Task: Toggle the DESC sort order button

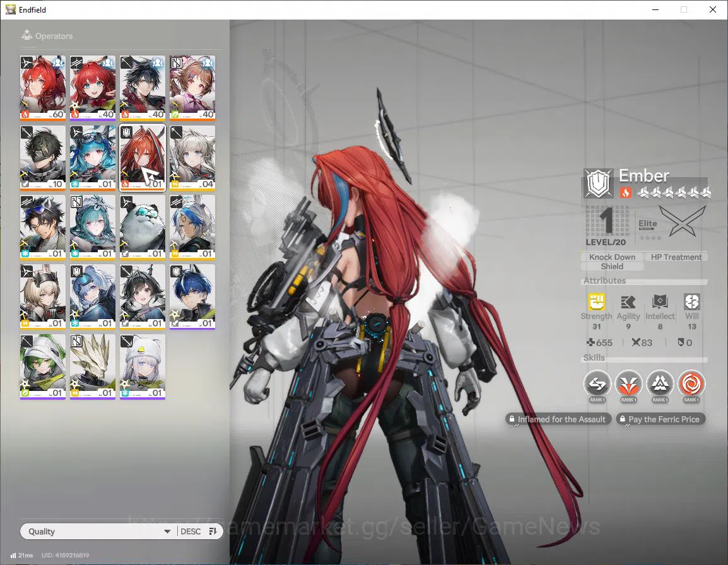Action: tap(199, 531)
